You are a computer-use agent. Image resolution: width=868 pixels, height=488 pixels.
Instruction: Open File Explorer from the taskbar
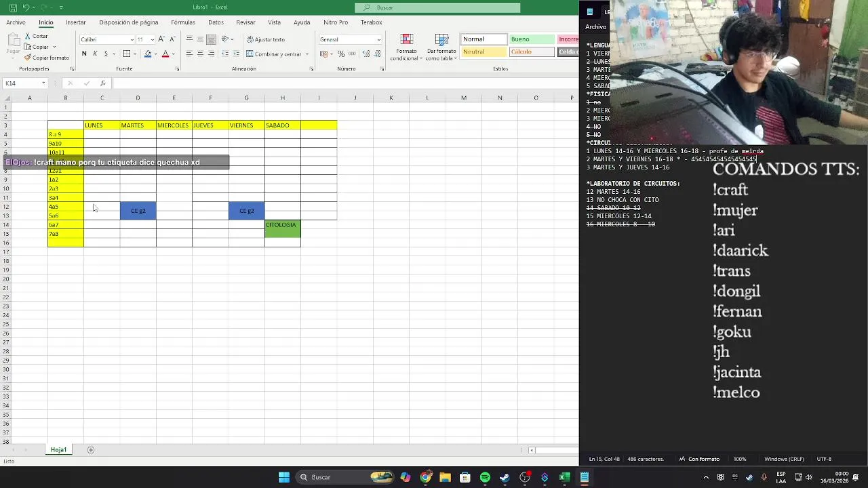click(x=445, y=477)
